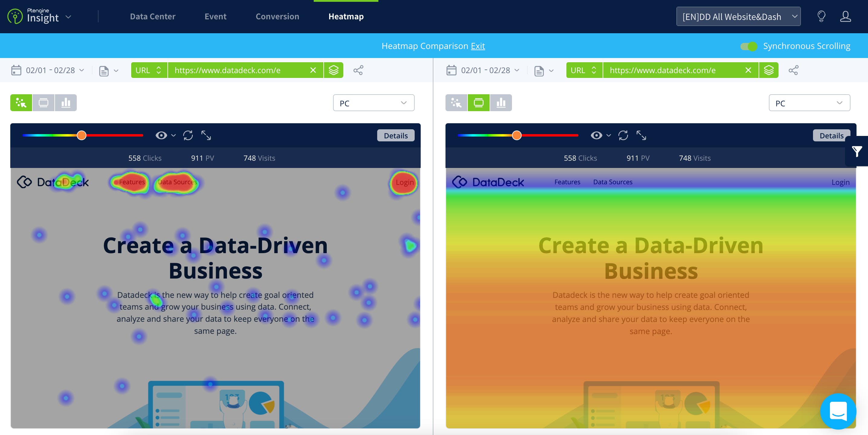Click the left heatmap opacity slider handle
868x435 pixels.
[x=82, y=135]
